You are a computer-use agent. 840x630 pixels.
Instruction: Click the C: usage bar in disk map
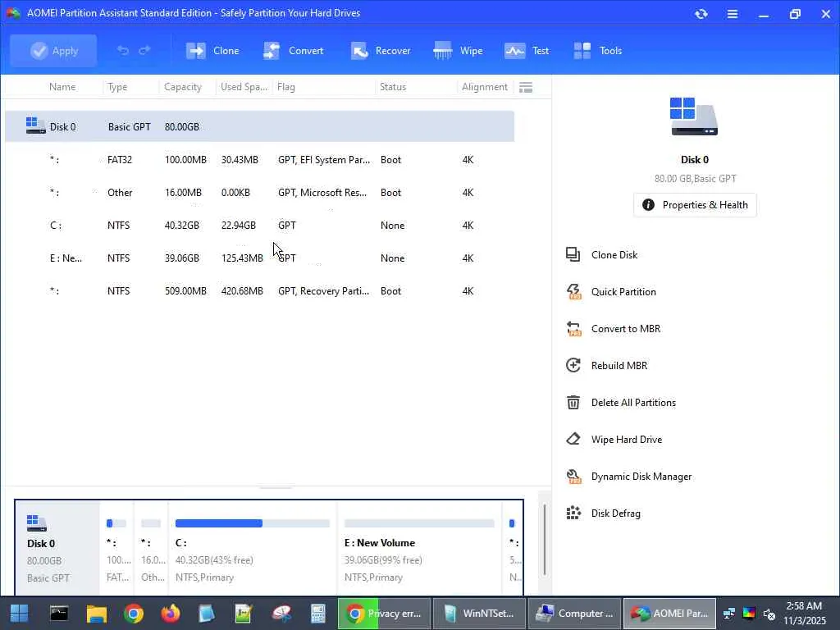coord(253,523)
